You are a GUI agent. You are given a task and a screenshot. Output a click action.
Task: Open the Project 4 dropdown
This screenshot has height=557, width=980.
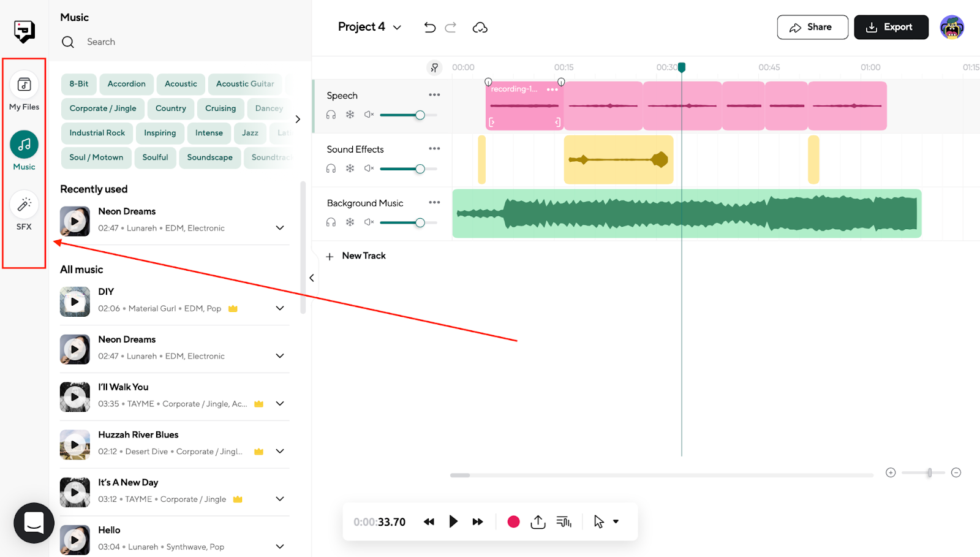click(370, 27)
